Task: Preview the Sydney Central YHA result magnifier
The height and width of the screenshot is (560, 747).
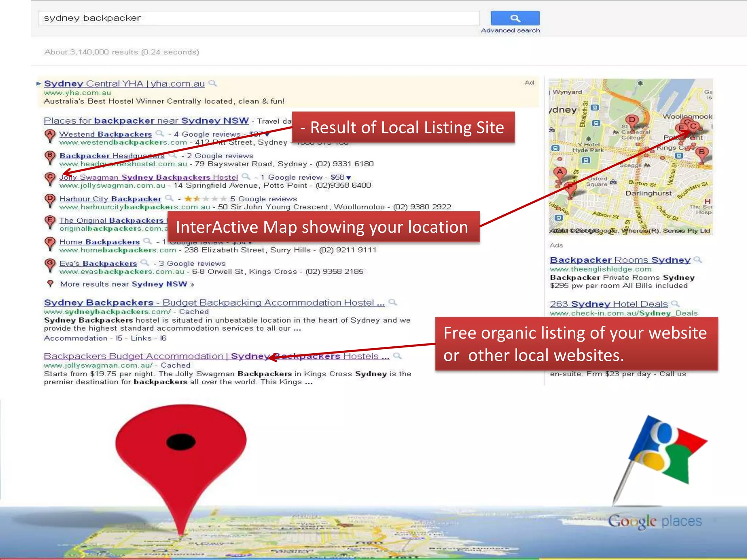Action: tap(213, 83)
